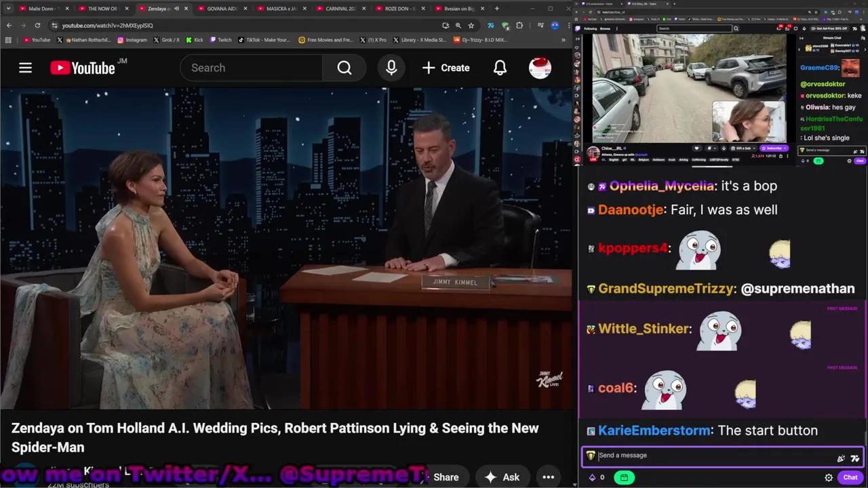The width and height of the screenshot is (868, 488).
Task: Submit search with magnifier button
Action: click(x=344, y=68)
